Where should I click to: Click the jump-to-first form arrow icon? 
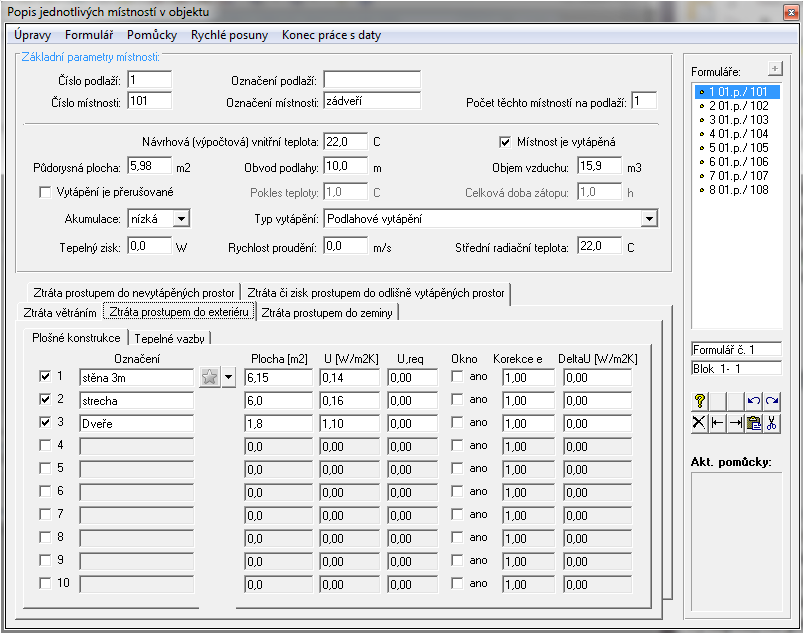click(717, 423)
